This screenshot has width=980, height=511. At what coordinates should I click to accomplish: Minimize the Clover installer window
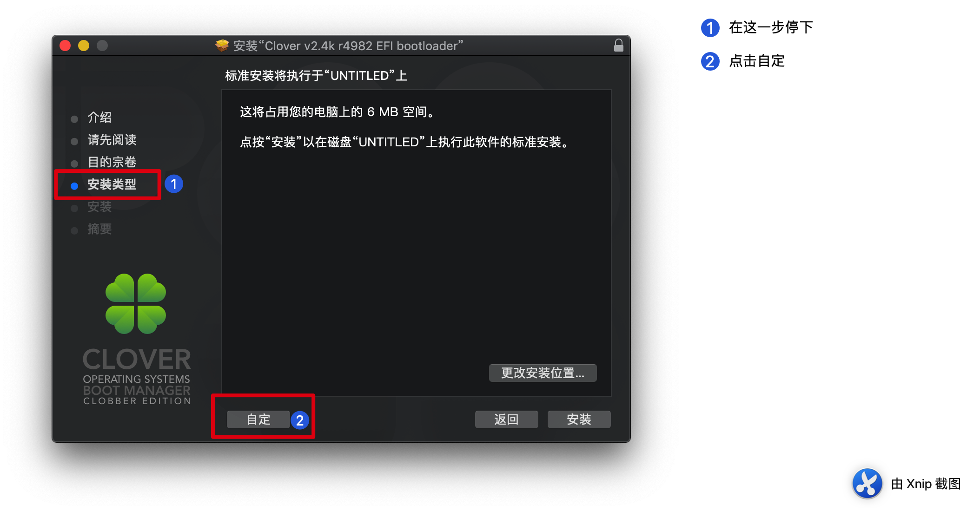coord(84,46)
